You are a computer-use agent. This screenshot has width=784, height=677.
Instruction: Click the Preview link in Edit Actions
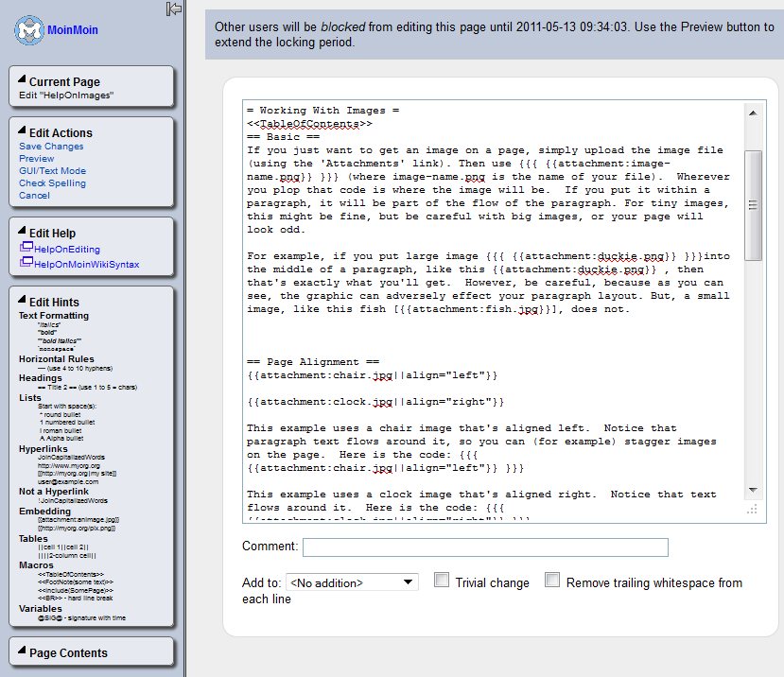(x=37, y=159)
